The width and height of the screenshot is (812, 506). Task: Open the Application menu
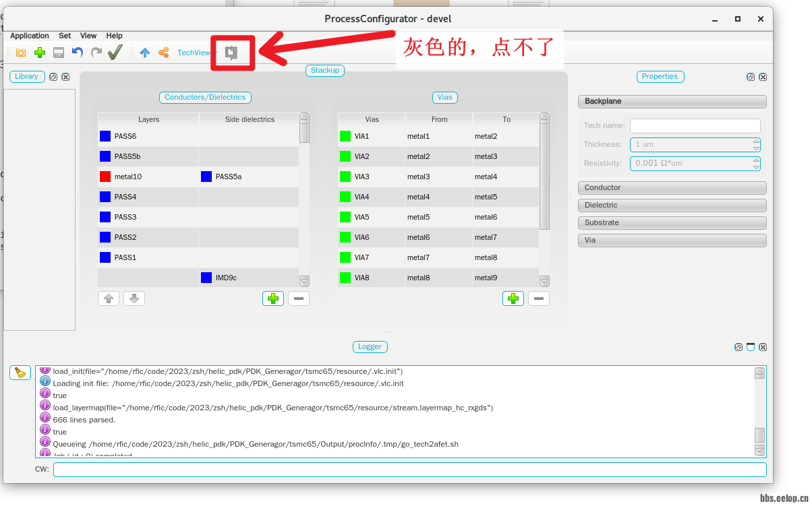coord(30,36)
